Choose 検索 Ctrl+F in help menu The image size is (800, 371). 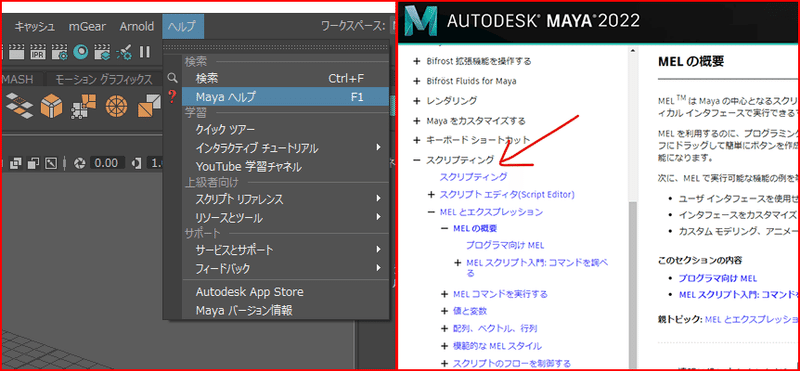point(285,79)
